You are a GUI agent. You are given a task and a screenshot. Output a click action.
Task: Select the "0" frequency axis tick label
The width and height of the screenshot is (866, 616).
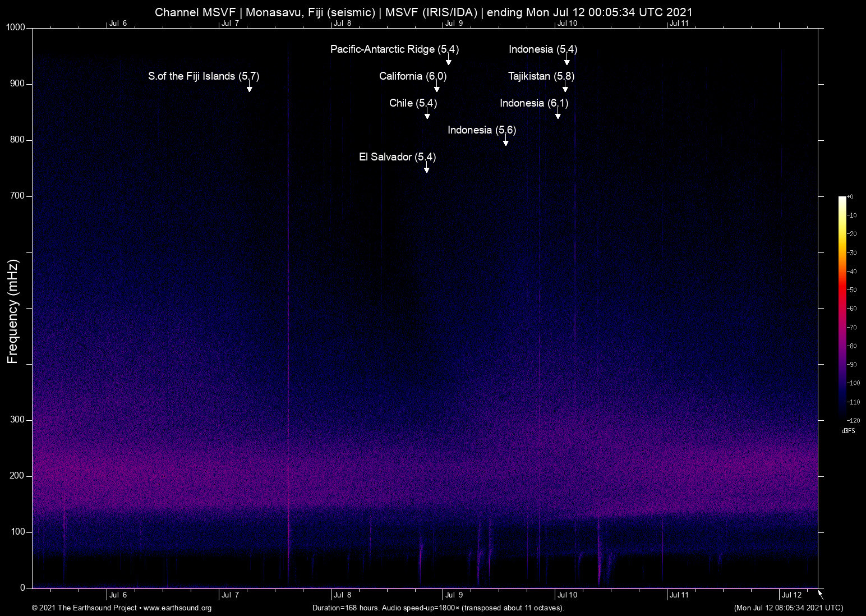pyautogui.click(x=23, y=588)
